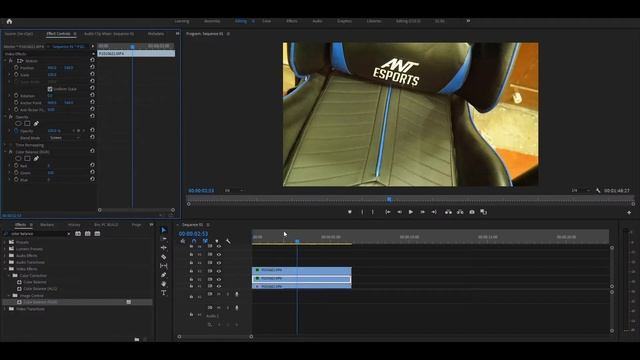Image resolution: width=640 pixels, height=360 pixels.
Task: Select the Pen tool in toolbar
Action: [x=164, y=275]
